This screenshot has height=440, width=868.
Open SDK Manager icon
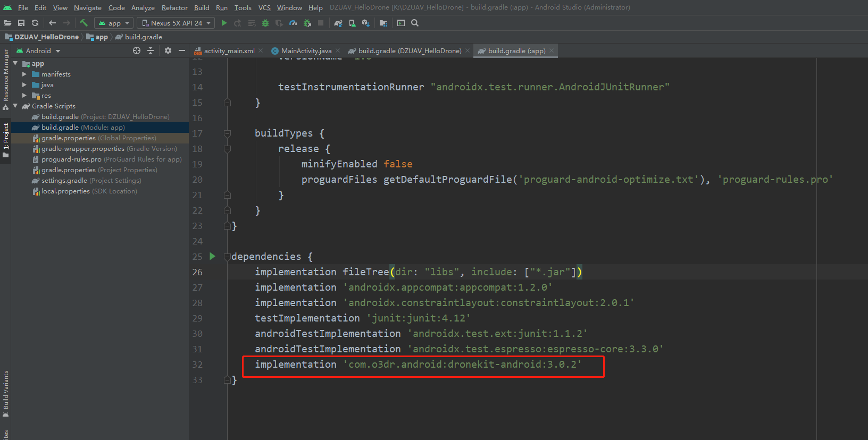(x=366, y=23)
